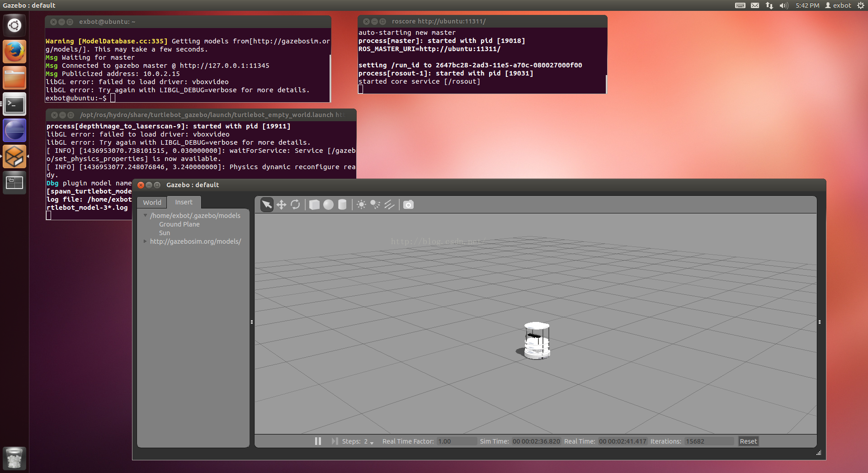Click the http://gazebosim.org/models/ entry

pos(195,241)
